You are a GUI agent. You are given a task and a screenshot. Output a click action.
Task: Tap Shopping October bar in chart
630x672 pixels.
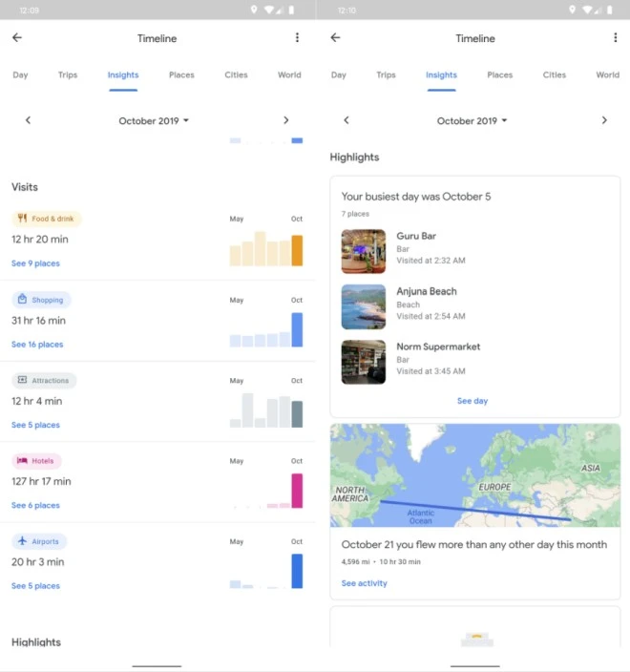[297, 329]
